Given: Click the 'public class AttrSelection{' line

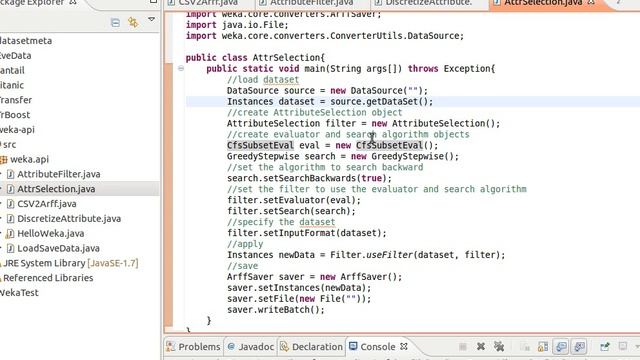Looking at the screenshot, I should pos(255,58).
